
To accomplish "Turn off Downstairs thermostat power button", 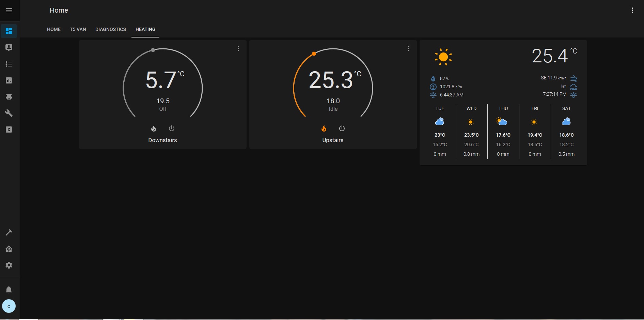I will [172, 128].
